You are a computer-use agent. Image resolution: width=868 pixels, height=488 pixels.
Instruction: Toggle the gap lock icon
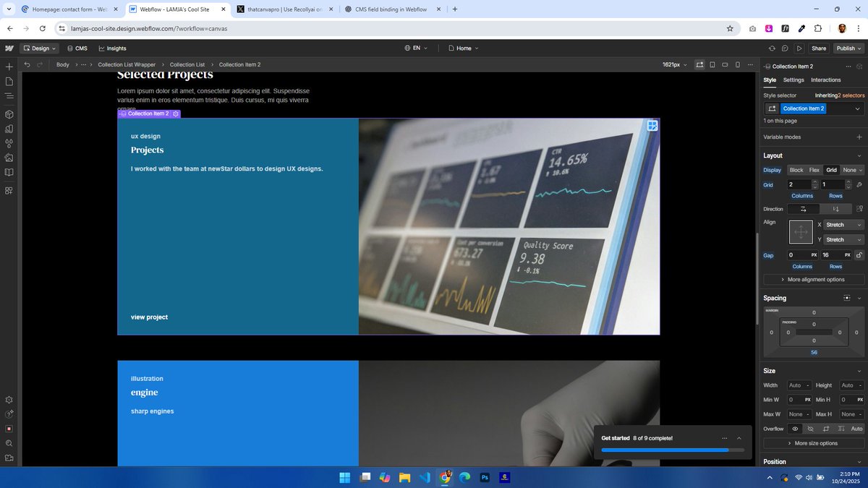[x=859, y=255]
